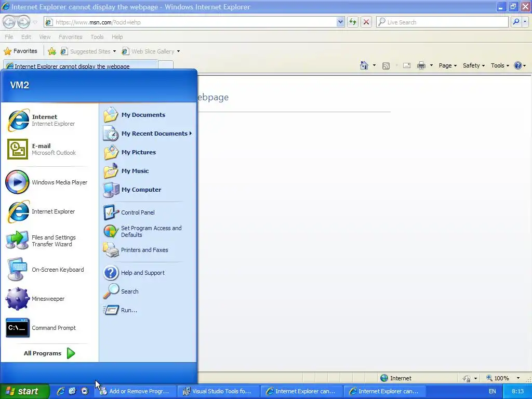Click the Print icon in IE toolbar
Screen dimensions: 532x399
tap(421, 65)
